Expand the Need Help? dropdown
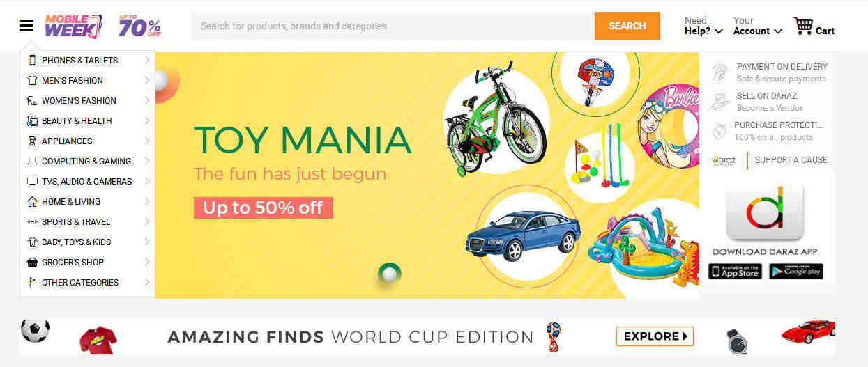The height and width of the screenshot is (367, 868). (x=703, y=26)
